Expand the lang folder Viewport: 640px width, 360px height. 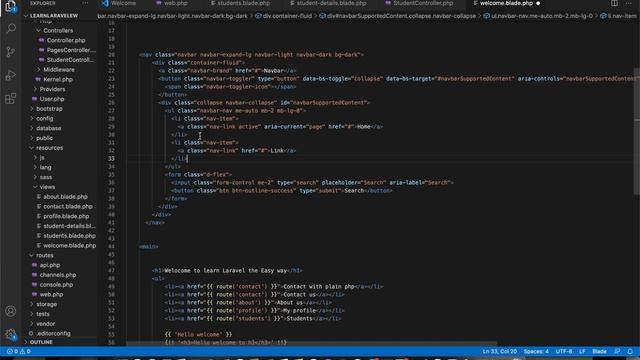point(45,168)
